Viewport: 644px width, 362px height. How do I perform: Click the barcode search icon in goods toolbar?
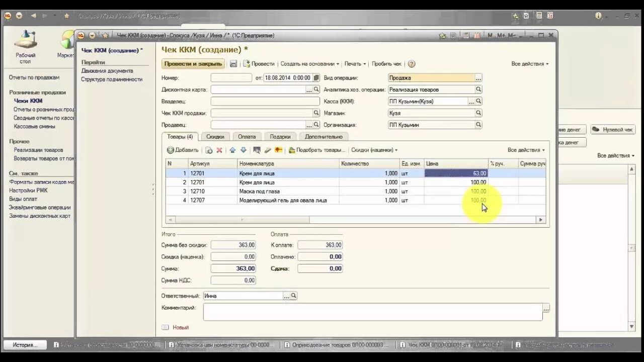click(257, 150)
